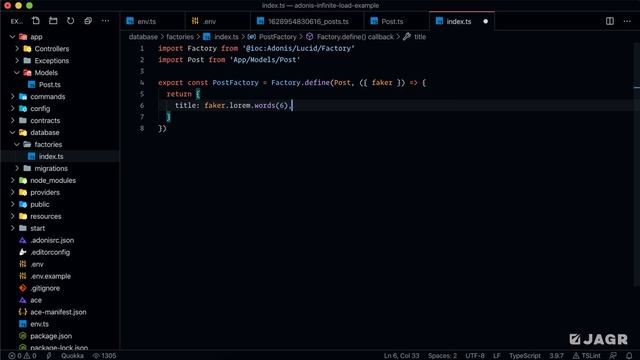Click the 1305 watch indicator in status bar
The width and height of the screenshot is (640, 360).
[104, 356]
